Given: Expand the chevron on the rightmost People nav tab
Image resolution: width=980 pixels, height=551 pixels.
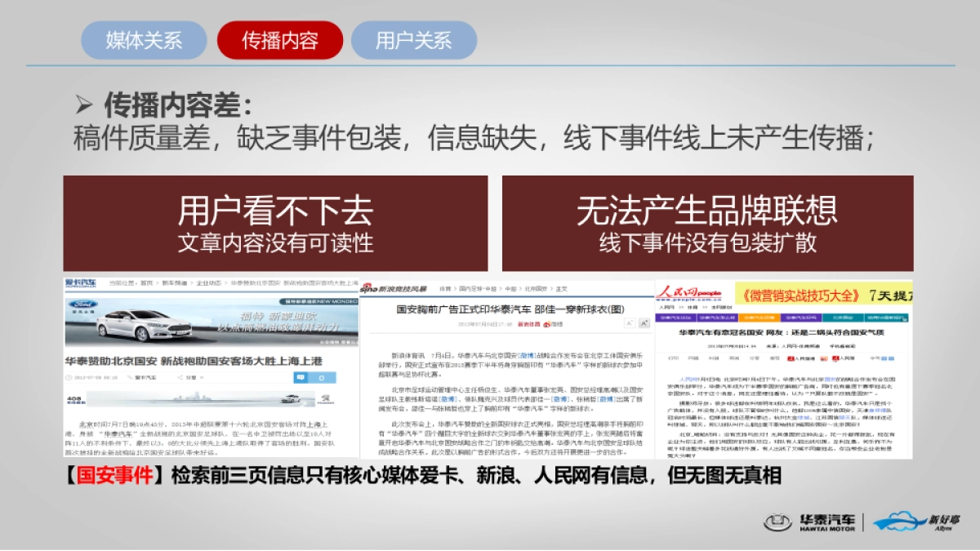Looking at the screenshot, I should (x=904, y=320).
